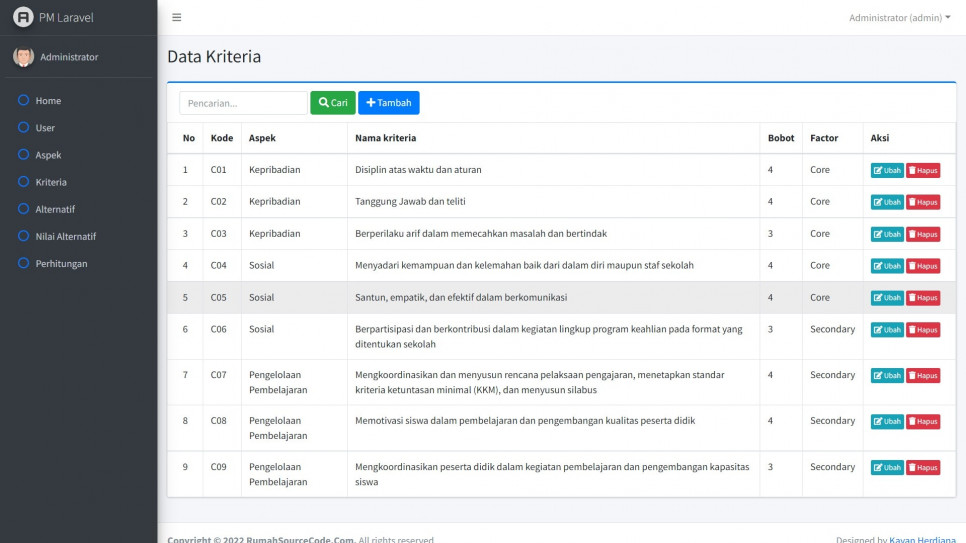
Task: Click Hapus for criterion C07
Action: 923,375
